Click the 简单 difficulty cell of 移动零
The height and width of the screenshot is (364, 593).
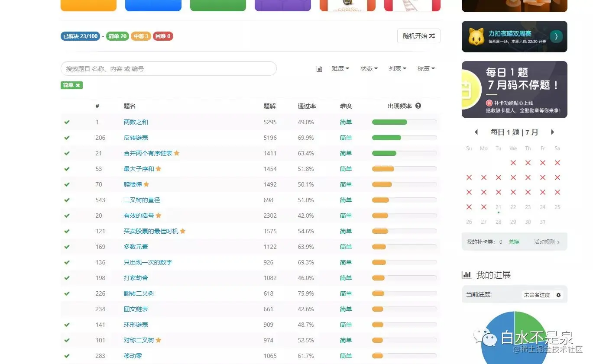tap(346, 356)
